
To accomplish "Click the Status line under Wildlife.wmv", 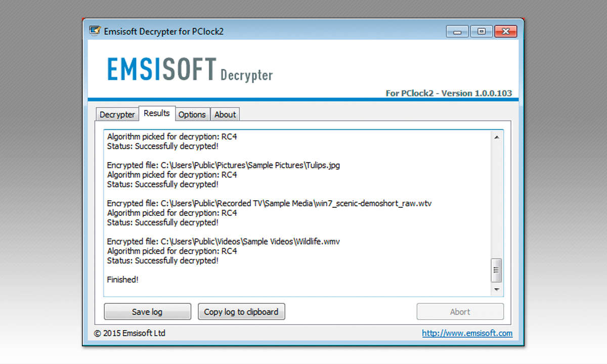I will point(162,261).
